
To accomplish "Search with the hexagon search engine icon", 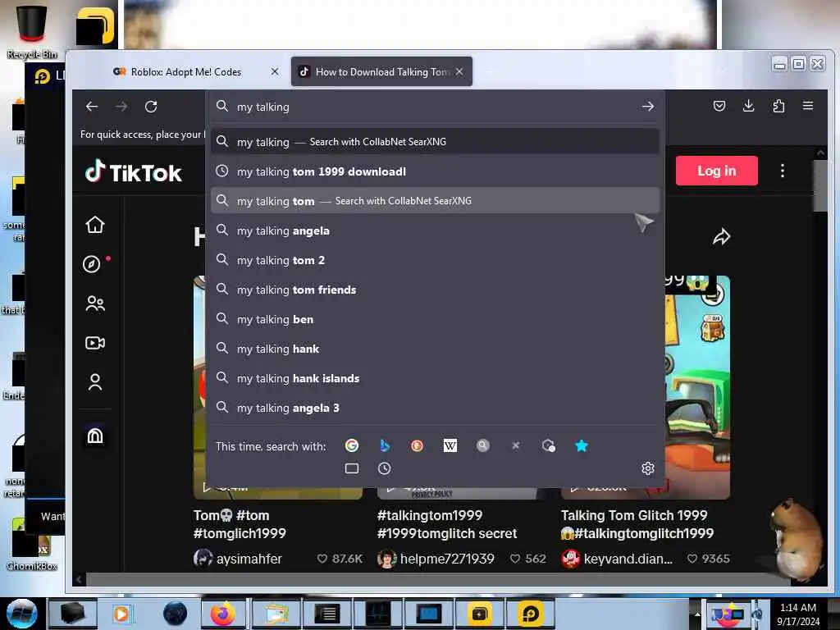I will click(x=549, y=445).
